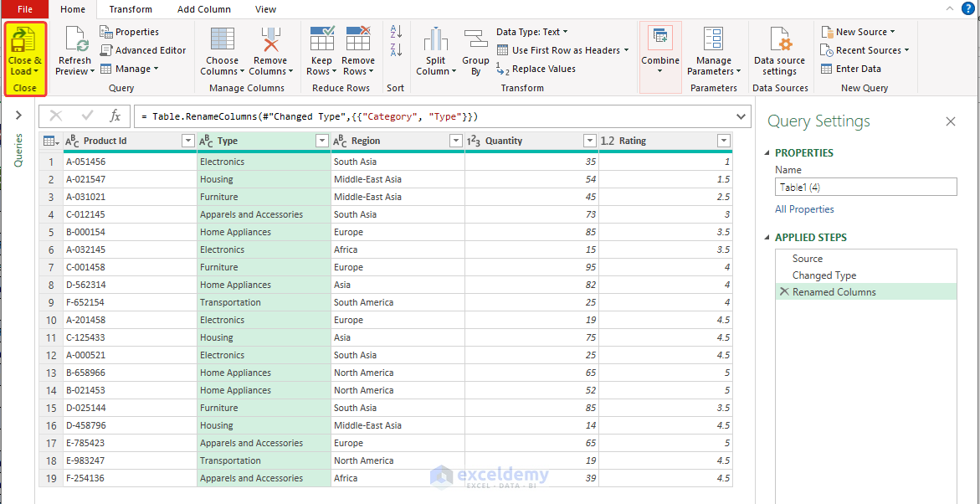Open the Rating column filter dropdown
980x504 pixels.
click(724, 141)
